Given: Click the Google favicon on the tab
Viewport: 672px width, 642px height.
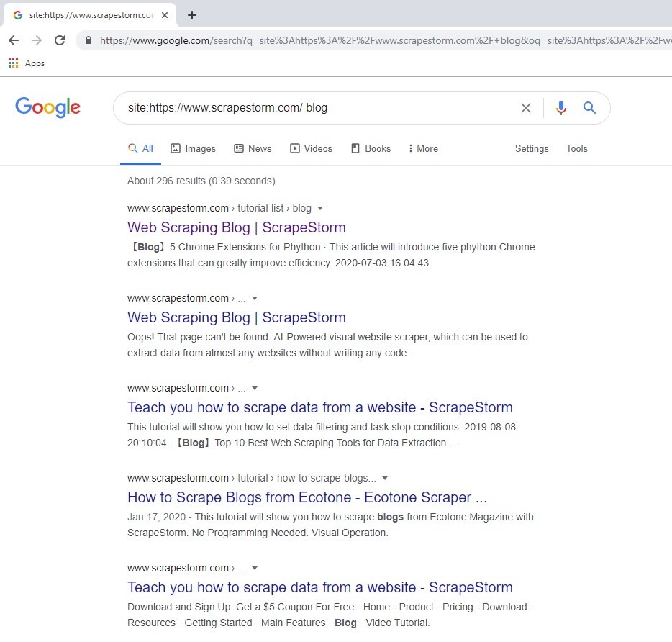Looking at the screenshot, I should pos(18,15).
